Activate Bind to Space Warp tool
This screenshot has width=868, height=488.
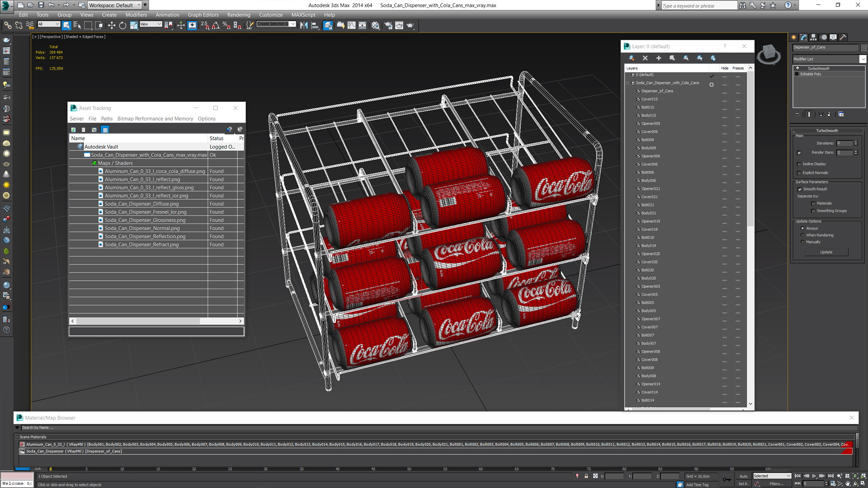tap(30, 25)
